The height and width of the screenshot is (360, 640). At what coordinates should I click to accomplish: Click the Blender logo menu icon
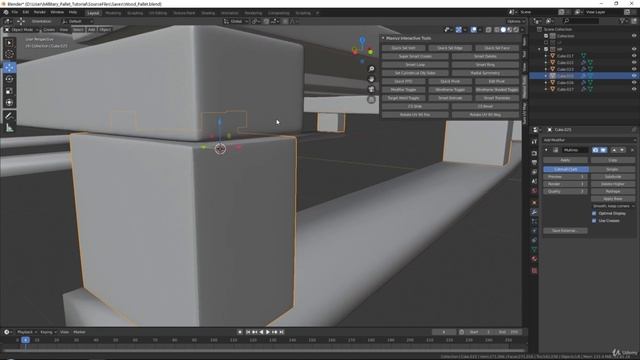click(x=6, y=12)
